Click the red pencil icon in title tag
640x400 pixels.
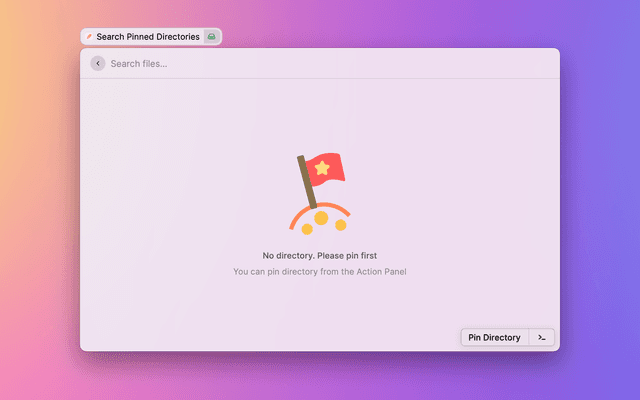click(x=89, y=37)
